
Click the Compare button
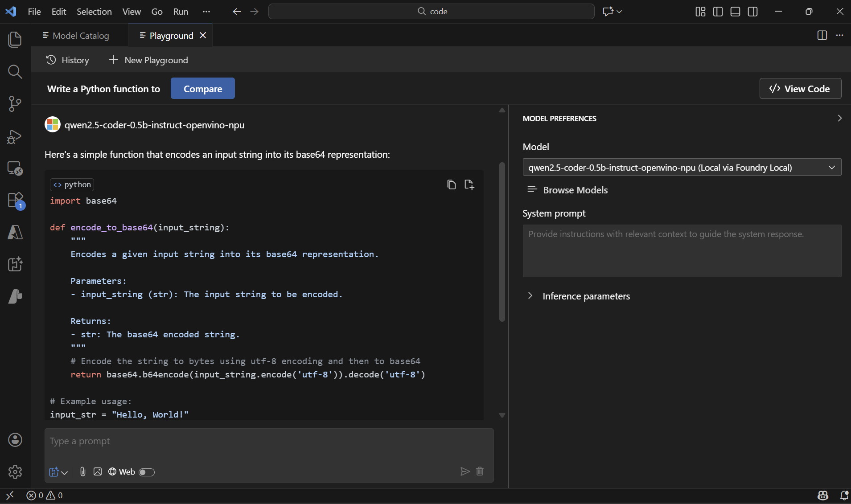203,88
